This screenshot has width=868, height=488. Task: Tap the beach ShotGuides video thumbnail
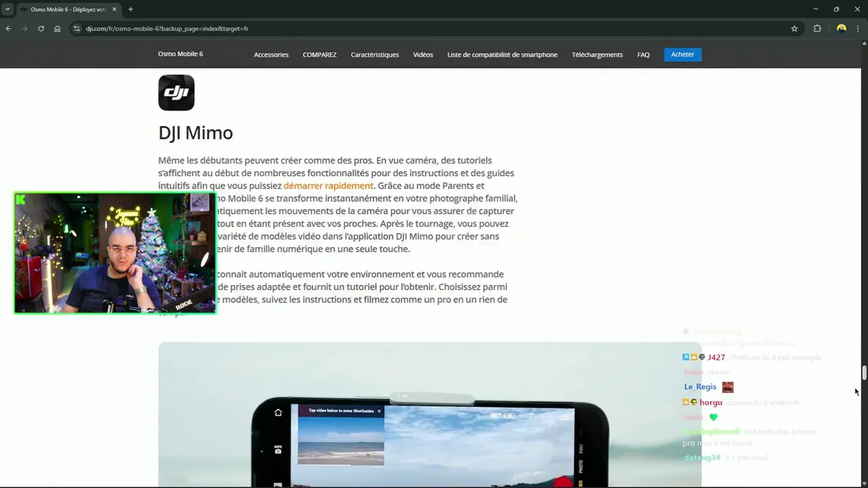[341, 441]
